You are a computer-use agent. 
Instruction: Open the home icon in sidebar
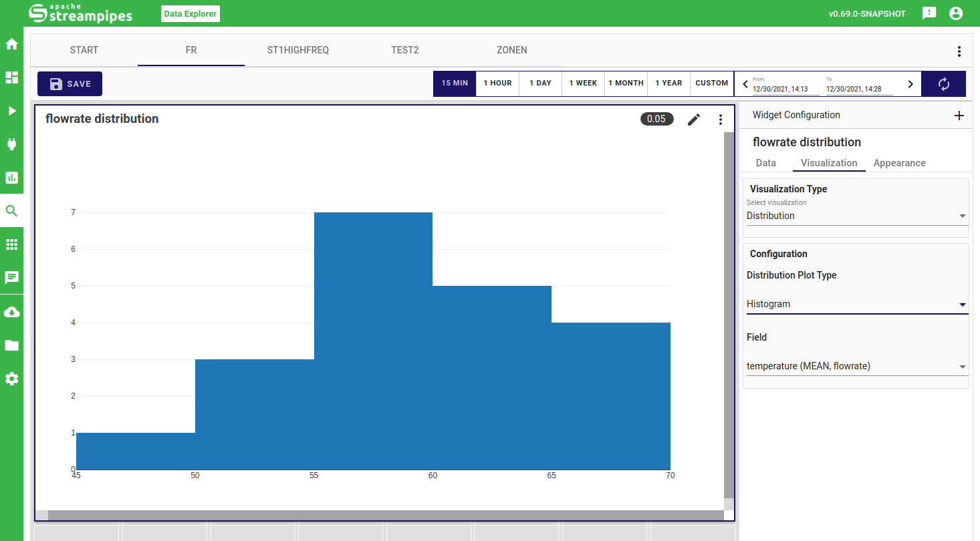click(x=11, y=45)
